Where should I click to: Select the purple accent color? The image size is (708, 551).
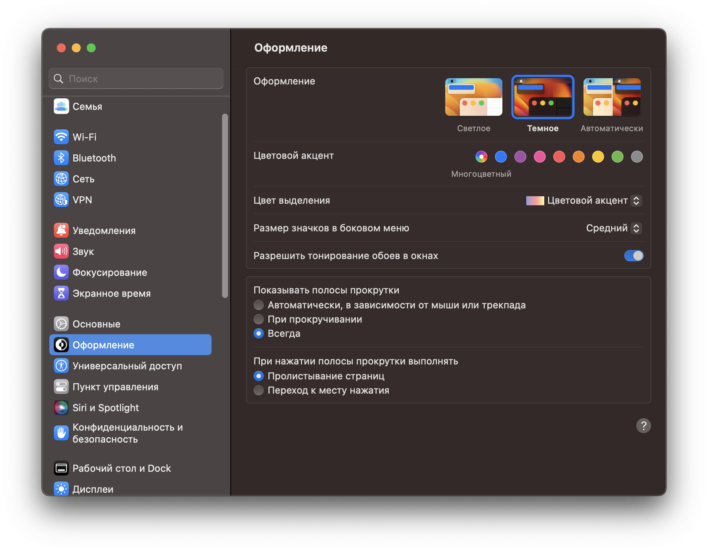(x=520, y=157)
